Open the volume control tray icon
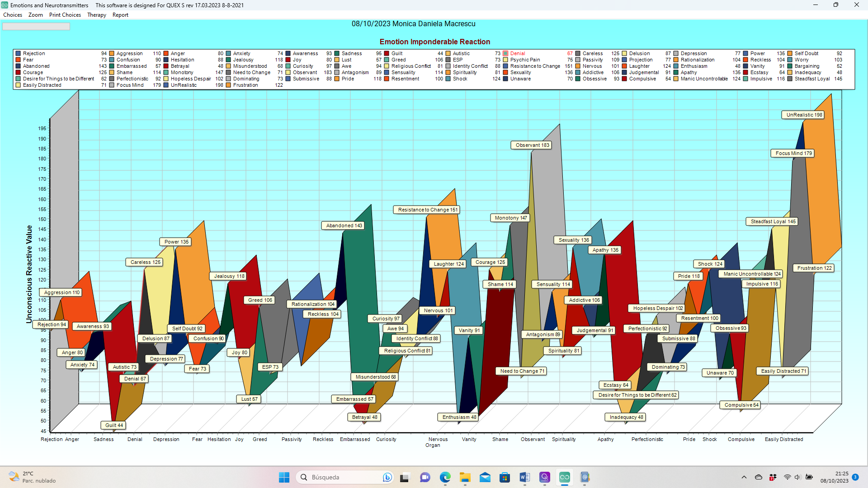Image resolution: width=868 pixels, height=488 pixels. tap(797, 477)
